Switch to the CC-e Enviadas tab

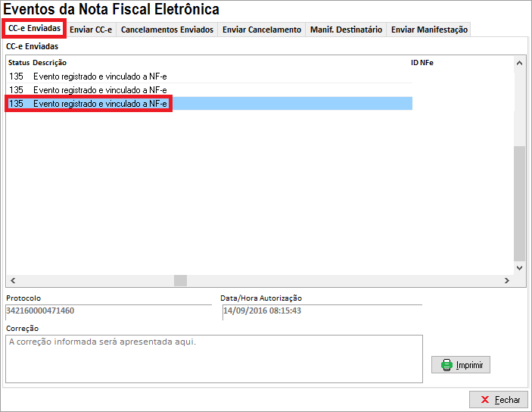(34, 28)
